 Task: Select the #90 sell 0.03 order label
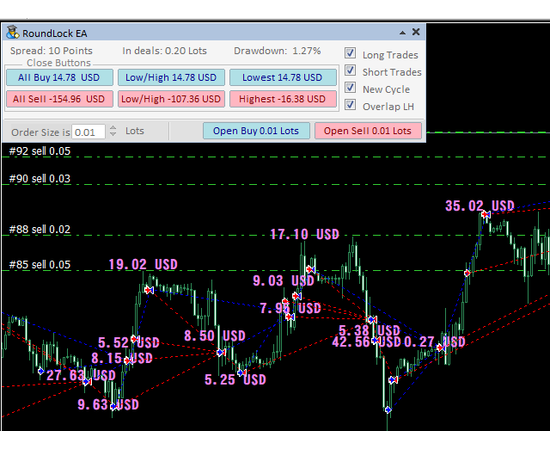coord(40,179)
